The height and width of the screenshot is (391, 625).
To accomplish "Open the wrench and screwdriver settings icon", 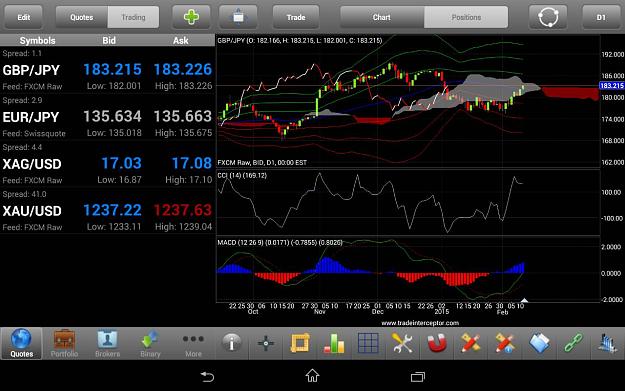I will coord(402,343).
